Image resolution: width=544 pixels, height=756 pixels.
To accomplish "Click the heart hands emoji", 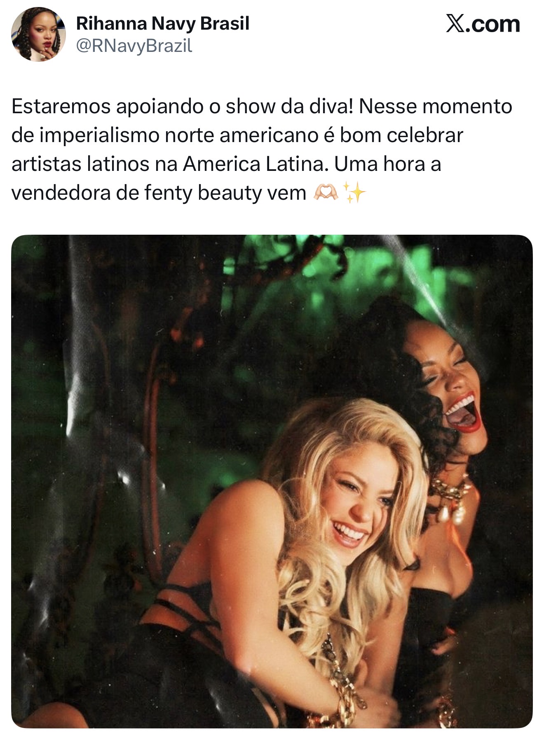I will (x=326, y=192).
